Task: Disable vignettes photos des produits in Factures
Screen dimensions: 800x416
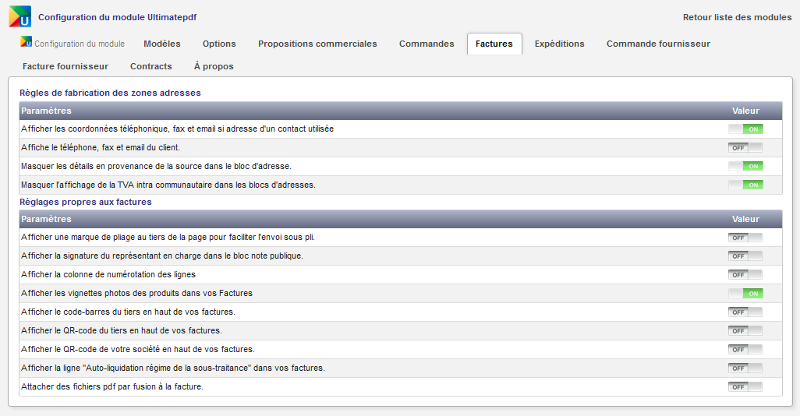Action: click(x=745, y=293)
